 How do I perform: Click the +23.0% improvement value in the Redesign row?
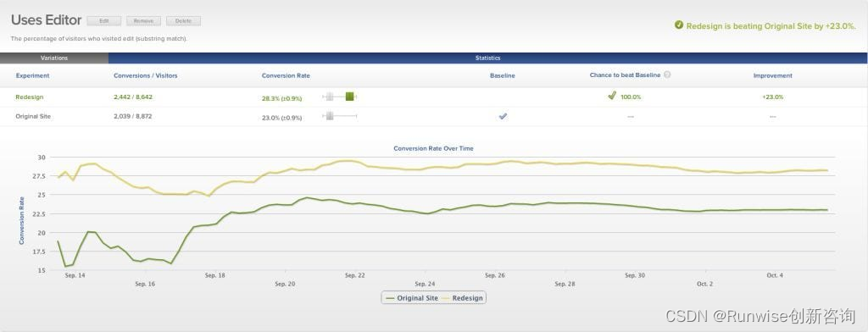(x=772, y=97)
